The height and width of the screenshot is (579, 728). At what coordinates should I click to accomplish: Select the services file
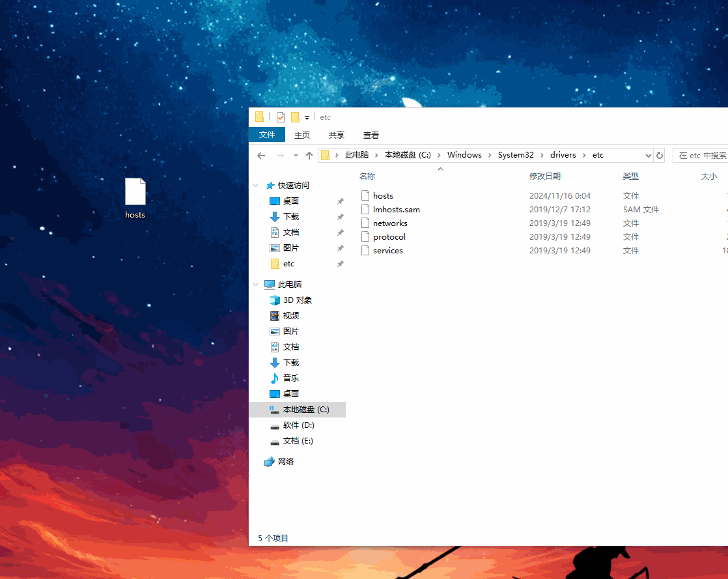387,251
